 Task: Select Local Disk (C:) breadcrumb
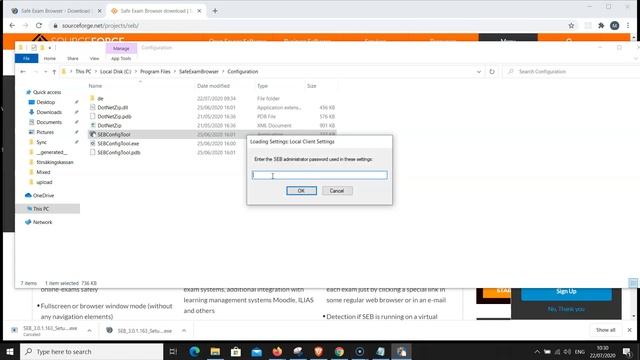click(116, 71)
